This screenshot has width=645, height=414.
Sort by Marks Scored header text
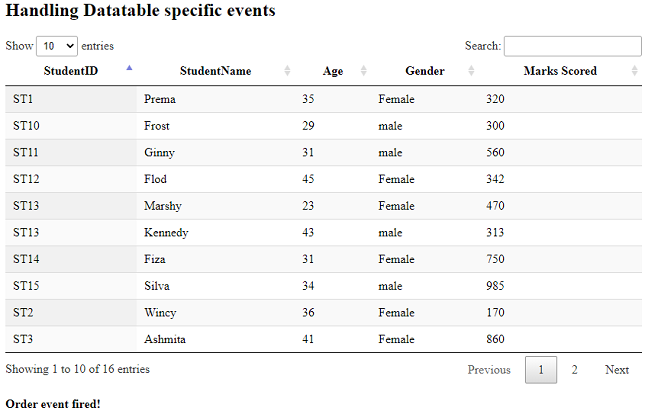click(x=560, y=71)
